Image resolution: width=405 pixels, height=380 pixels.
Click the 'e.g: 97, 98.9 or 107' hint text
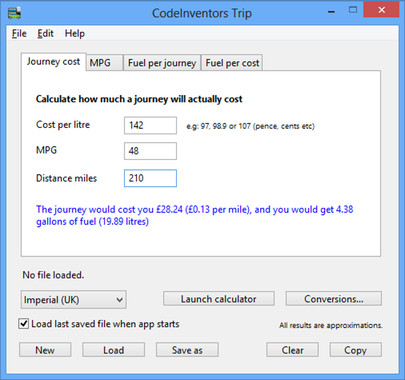pos(250,126)
